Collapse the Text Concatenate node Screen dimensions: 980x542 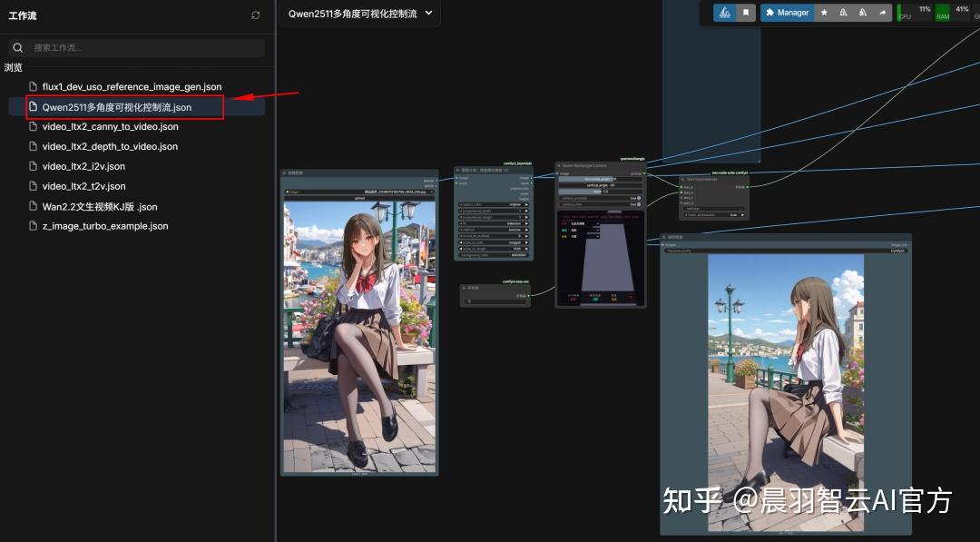(x=682, y=180)
